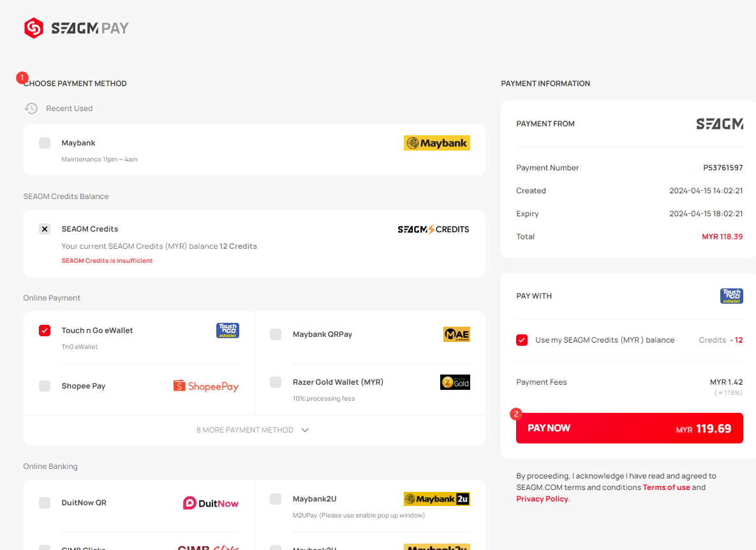
Task: Select DuitNow QR checkbox
Action: tap(45, 503)
